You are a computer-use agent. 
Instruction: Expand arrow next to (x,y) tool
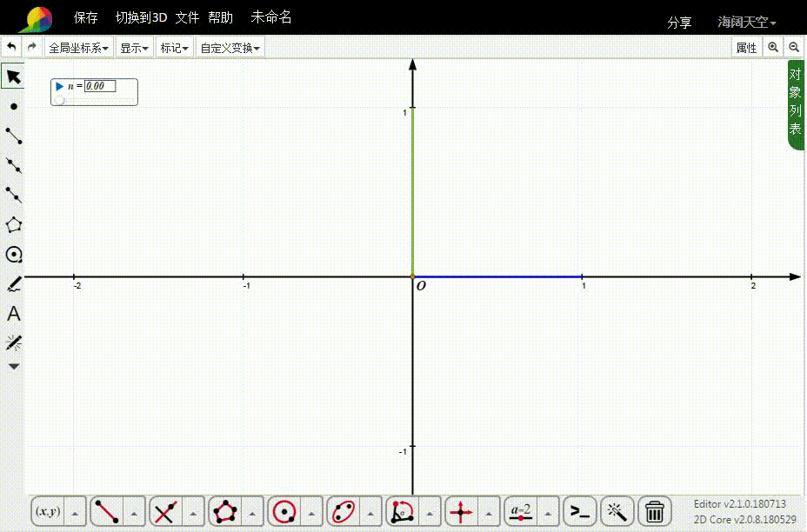click(75, 513)
